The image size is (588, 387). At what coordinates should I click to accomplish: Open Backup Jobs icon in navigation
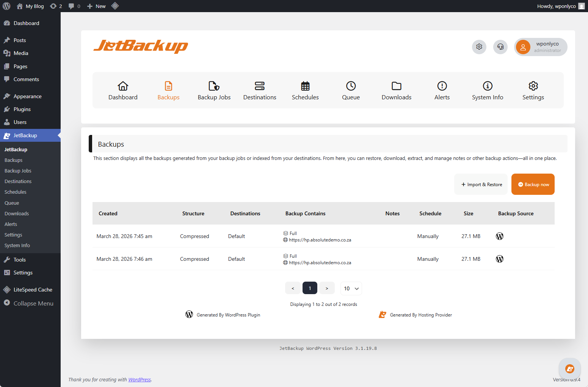(x=214, y=86)
